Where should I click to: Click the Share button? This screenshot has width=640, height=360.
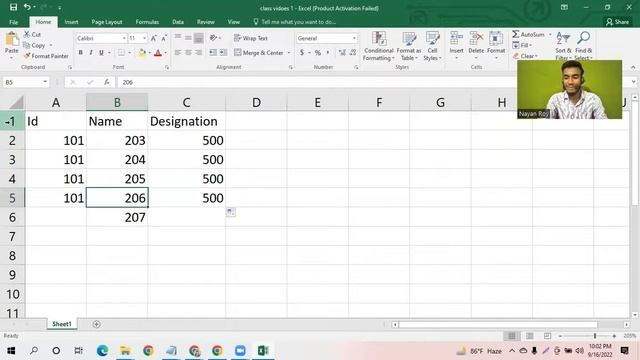point(618,22)
